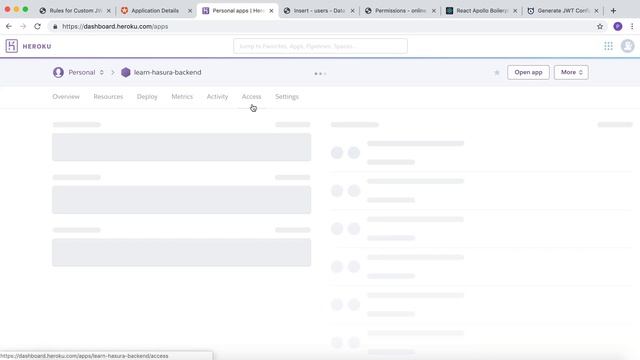Go forward in browser history
Image resolution: width=640 pixels, height=360 pixels.
(x=23, y=27)
